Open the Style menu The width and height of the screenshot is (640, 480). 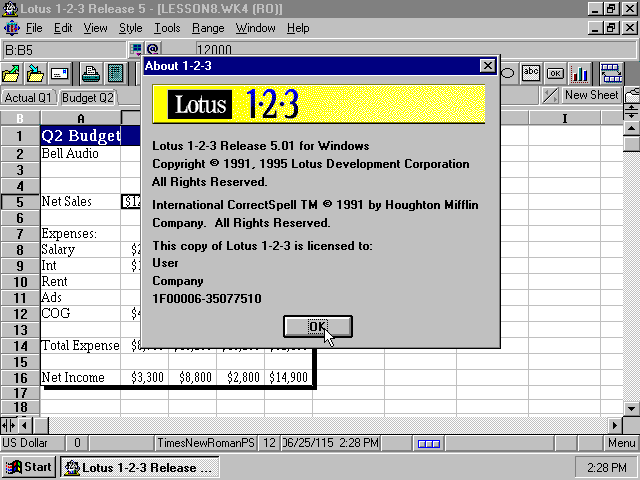tap(131, 28)
